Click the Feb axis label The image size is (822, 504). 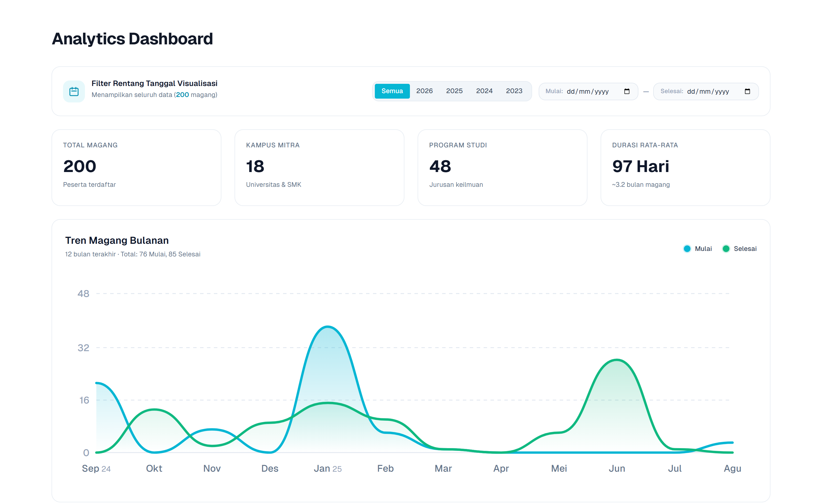pyautogui.click(x=385, y=468)
